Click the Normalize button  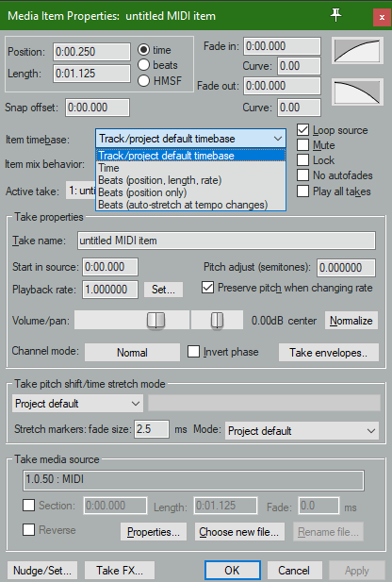351,321
